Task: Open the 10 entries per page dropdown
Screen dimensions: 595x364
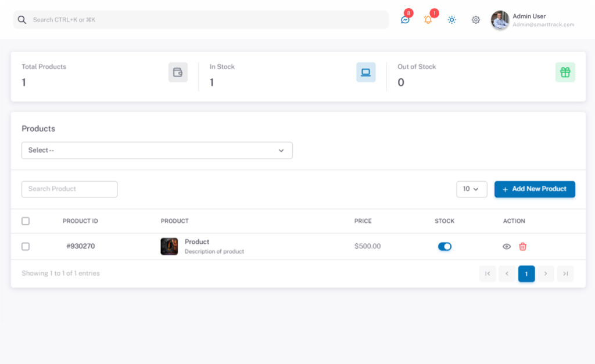Action: click(x=471, y=189)
